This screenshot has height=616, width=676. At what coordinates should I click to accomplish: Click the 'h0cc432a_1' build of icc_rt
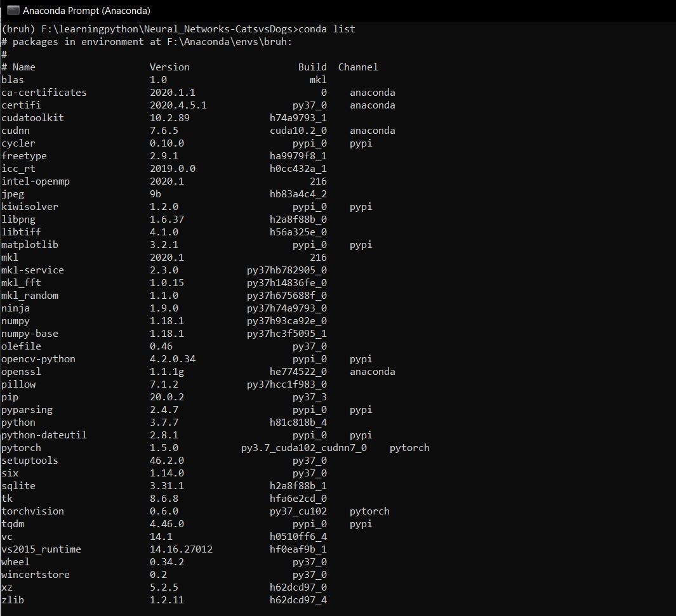tap(298, 168)
